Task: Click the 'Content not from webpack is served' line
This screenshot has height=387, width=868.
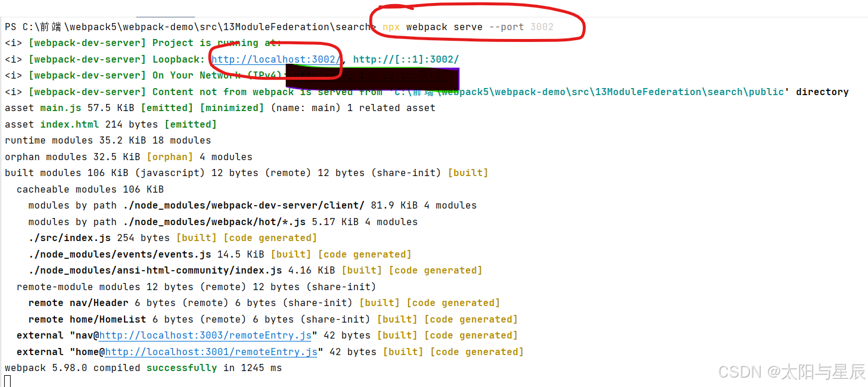Action: coord(426,92)
